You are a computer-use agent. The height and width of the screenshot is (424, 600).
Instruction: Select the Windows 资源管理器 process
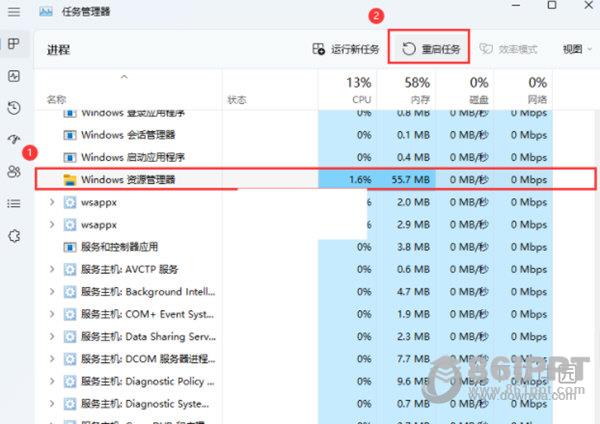pos(316,179)
